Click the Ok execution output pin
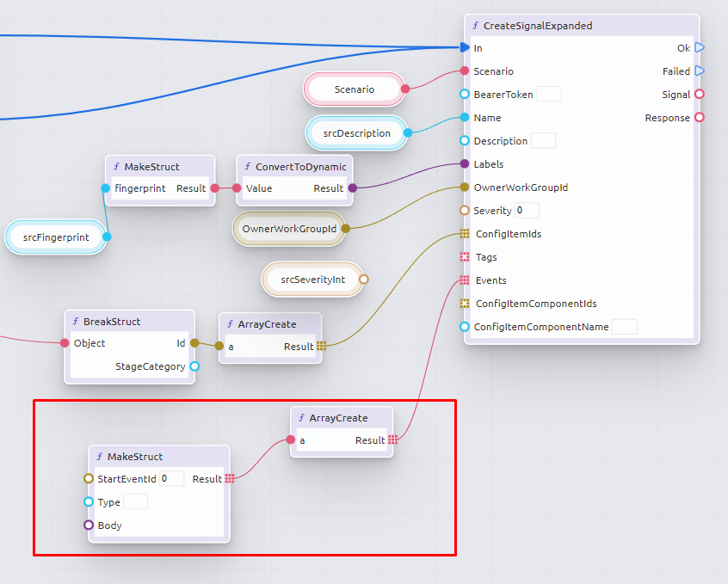Viewport: 728px width, 584px height. (699, 48)
